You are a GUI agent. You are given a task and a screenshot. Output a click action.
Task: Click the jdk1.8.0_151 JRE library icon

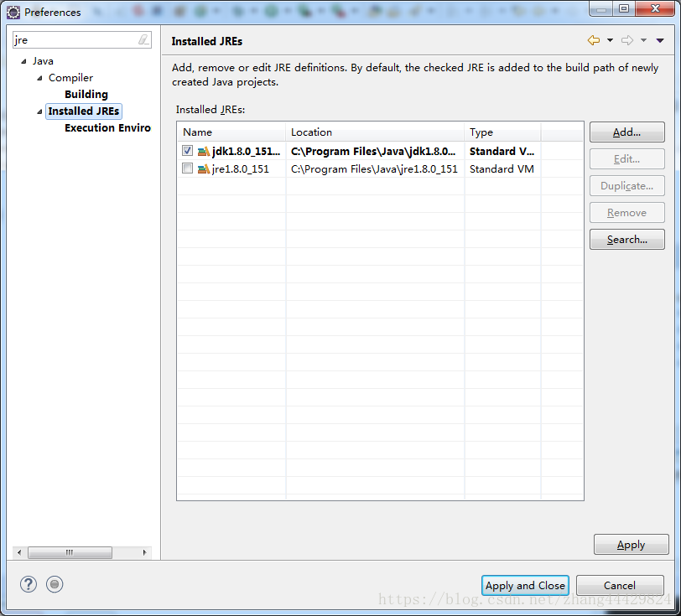[x=203, y=152]
